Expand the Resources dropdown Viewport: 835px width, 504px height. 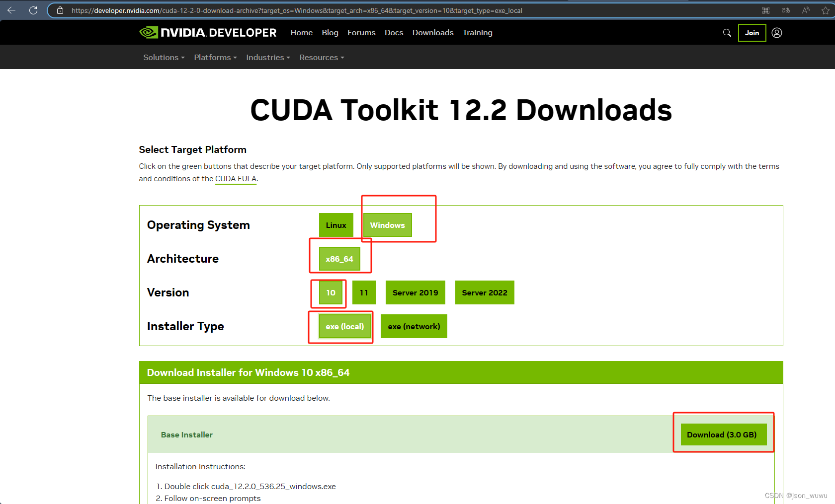(322, 58)
